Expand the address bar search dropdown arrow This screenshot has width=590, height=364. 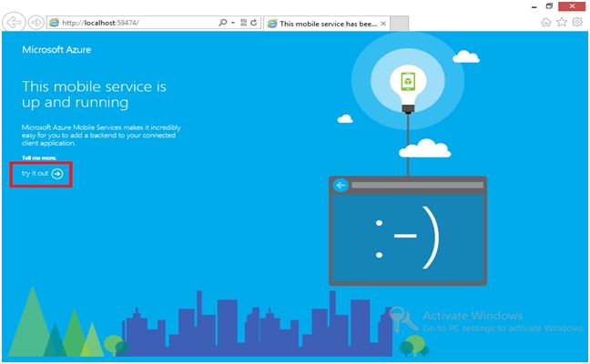click(x=233, y=23)
